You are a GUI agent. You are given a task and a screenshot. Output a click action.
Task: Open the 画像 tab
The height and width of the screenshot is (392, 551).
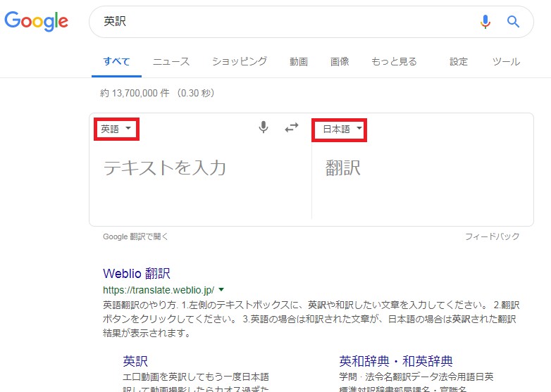click(x=340, y=62)
